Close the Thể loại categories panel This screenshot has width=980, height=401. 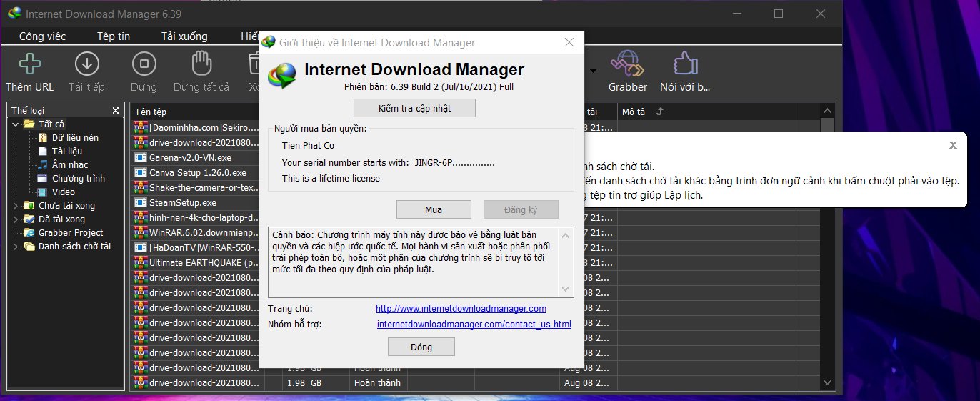[116, 111]
